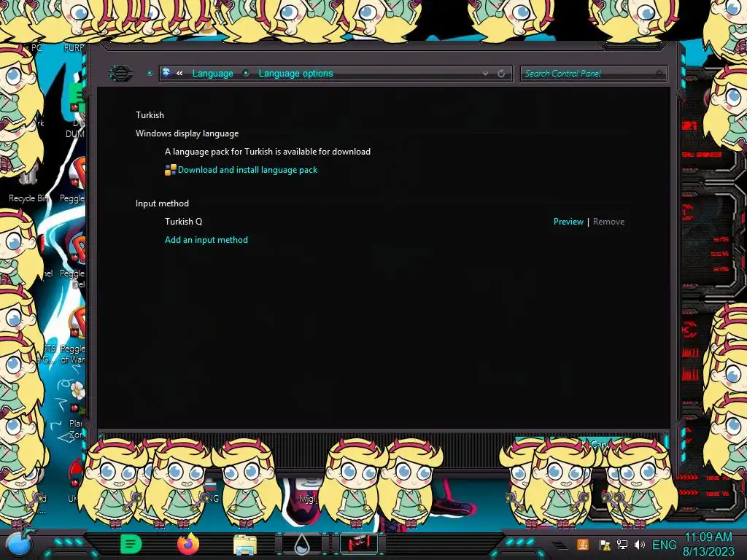
Task: Open the Action Center flag tray icon
Action: [605, 545]
